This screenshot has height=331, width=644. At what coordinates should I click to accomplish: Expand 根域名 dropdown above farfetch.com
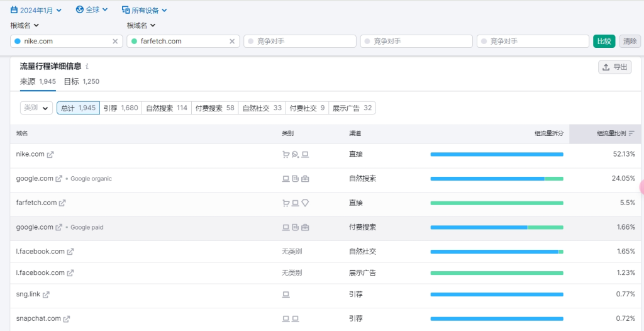tap(142, 26)
